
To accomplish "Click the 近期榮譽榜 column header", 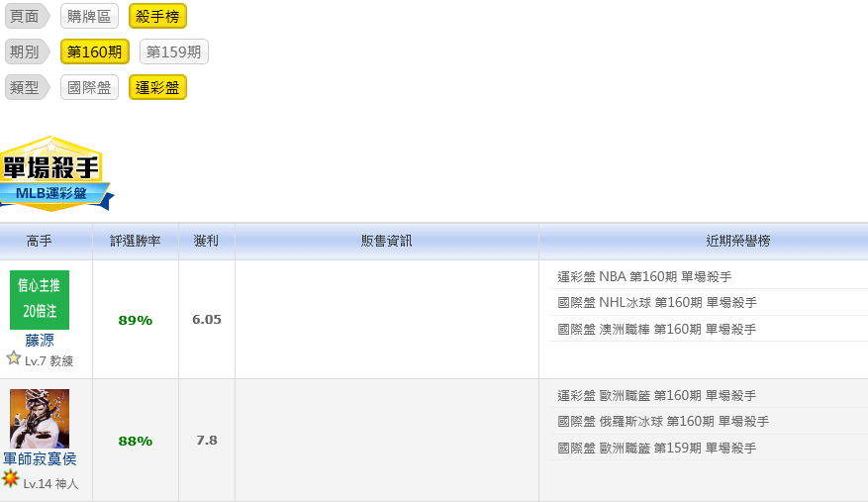I will coord(738,241).
